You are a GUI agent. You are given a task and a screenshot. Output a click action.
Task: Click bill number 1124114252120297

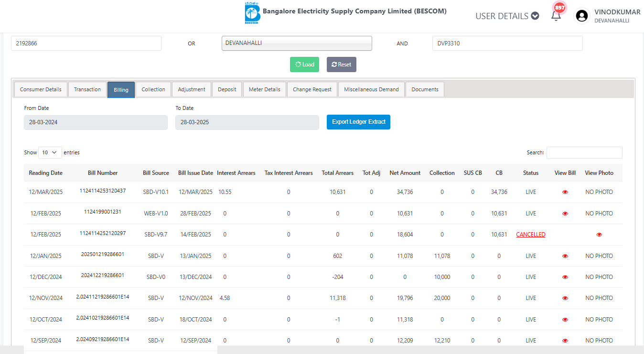(x=103, y=233)
